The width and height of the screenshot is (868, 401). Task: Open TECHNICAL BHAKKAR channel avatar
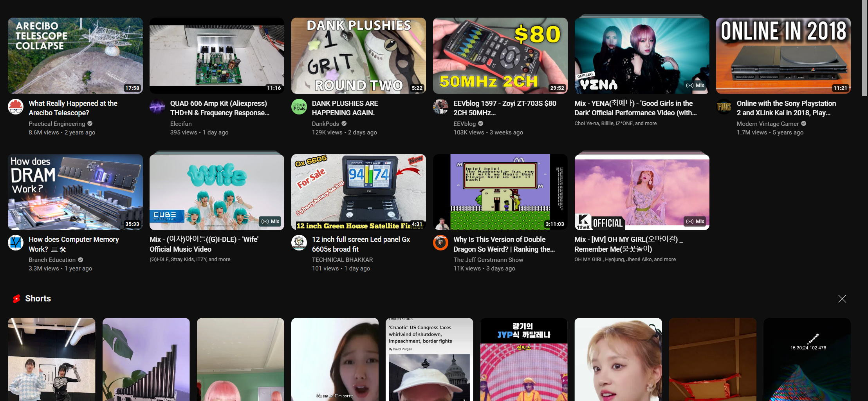point(299,243)
